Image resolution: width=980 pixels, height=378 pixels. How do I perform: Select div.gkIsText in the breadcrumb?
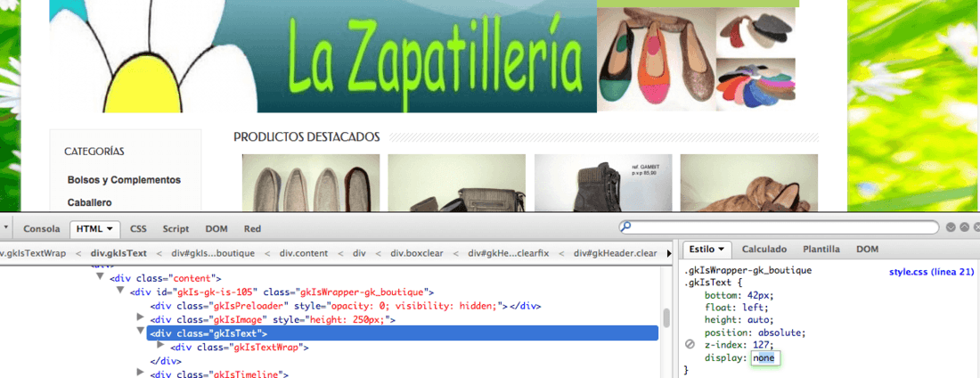(x=118, y=253)
